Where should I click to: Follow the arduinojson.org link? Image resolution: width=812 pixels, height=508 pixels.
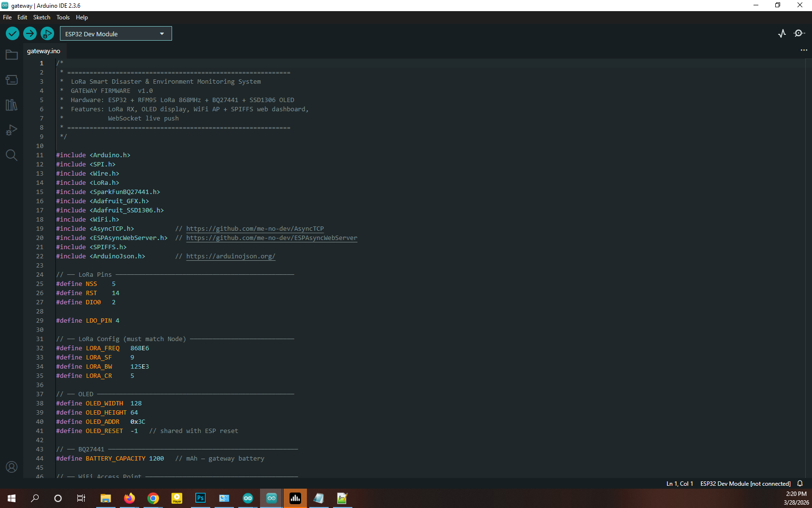231,256
